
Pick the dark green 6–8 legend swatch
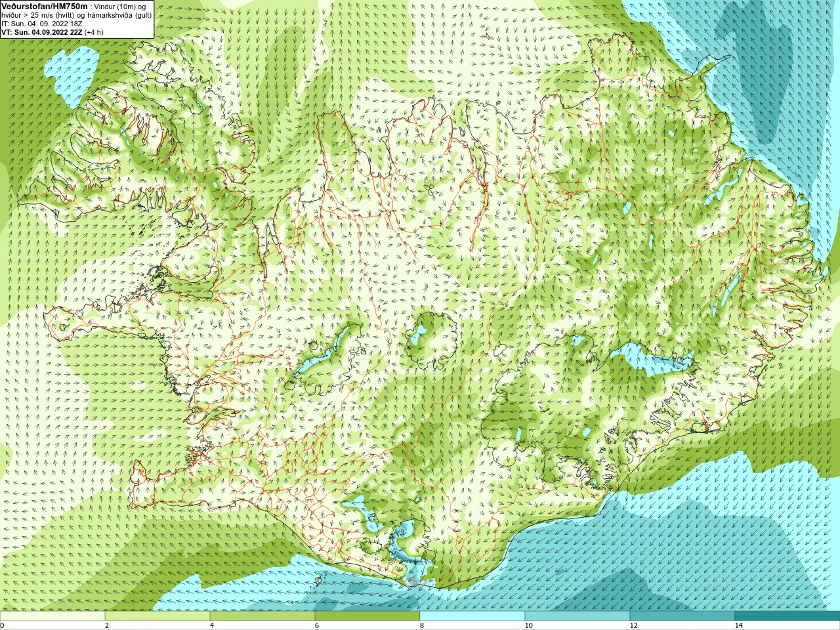point(367,616)
